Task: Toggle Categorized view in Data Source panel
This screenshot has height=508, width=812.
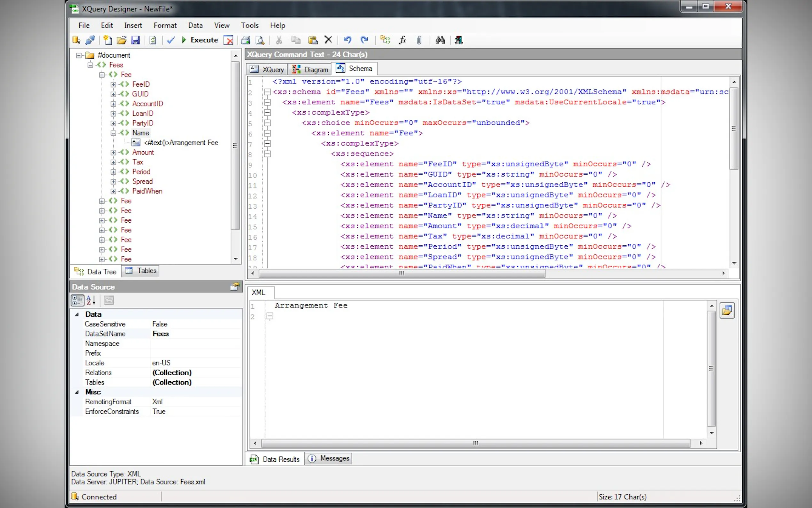Action: [x=77, y=300]
